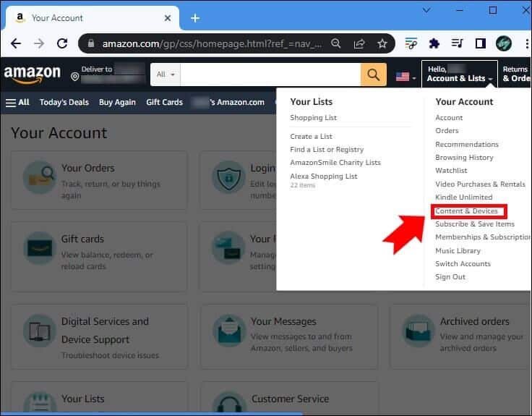The height and width of the screenshot is (416, 532).
Task: Click Account in Your Account menu
Action: (x=449, y=117)
